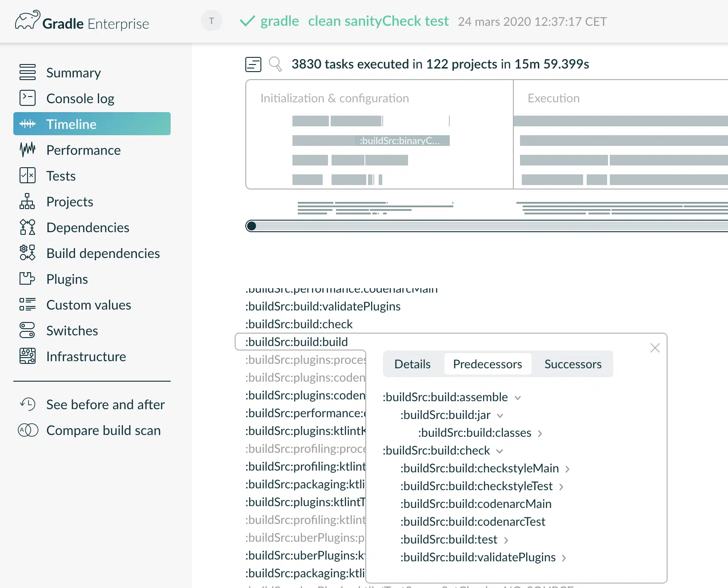728x588 pixels.
Task: Select the Timeline menu item
Action: click(92, 124)
